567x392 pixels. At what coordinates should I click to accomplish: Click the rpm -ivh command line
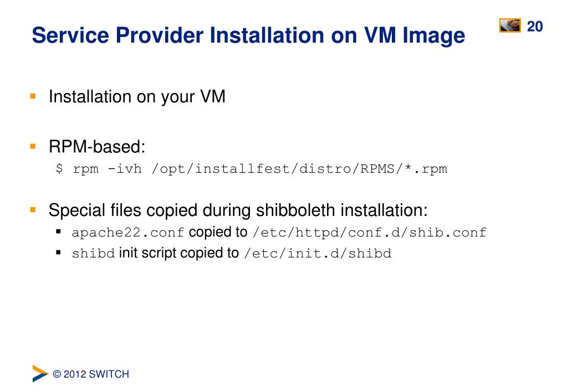tap(252, 169)
